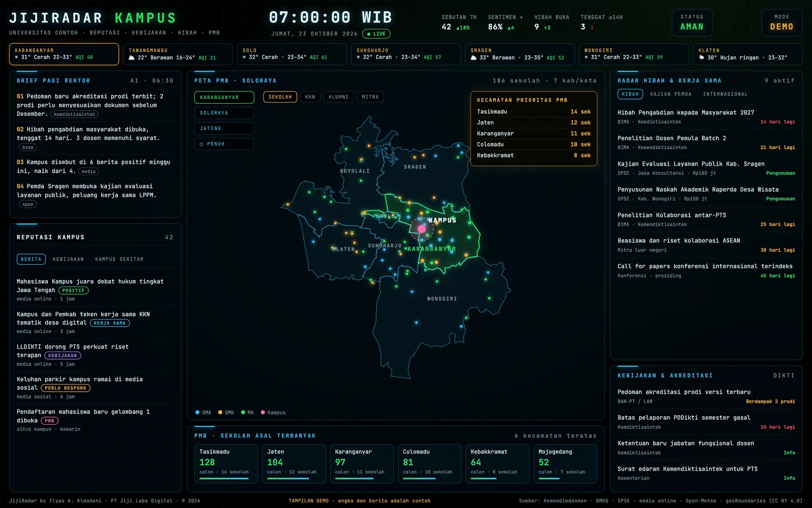Click the PERLU RESPONS tag on parkir news
This screenshot has height=508, width=812.
(65, 388)
